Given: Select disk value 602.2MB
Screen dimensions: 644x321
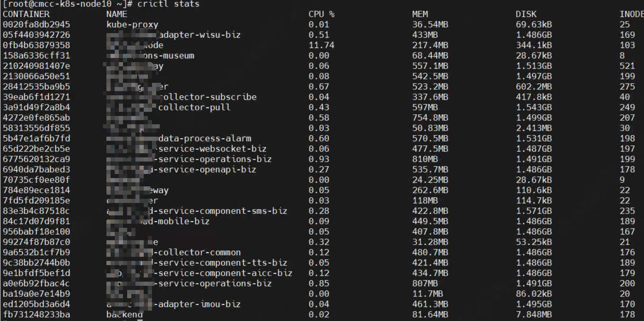Looking at the screenshot, I should 534,87.
